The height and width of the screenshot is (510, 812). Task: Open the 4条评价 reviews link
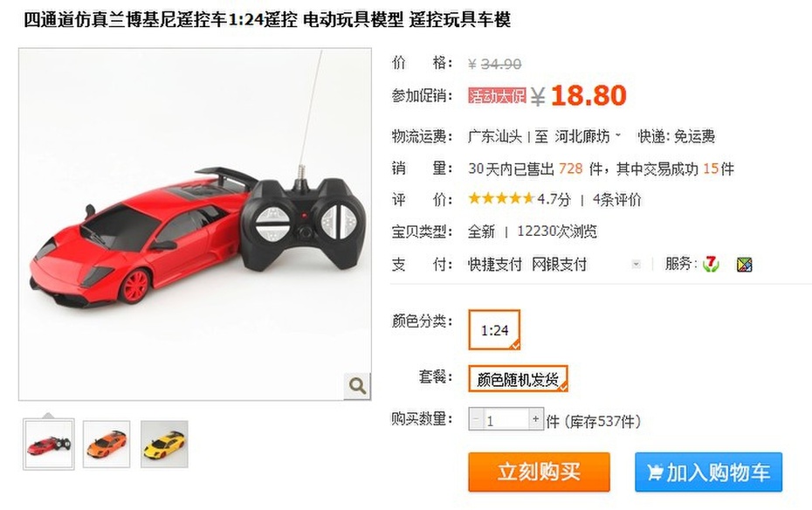(x=616, y=199)
